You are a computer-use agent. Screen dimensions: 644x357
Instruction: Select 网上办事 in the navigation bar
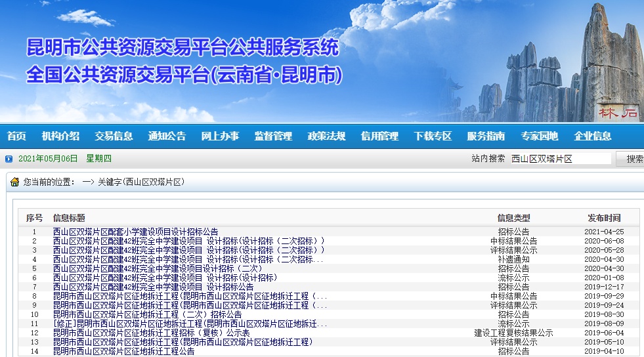coord(220,136)
